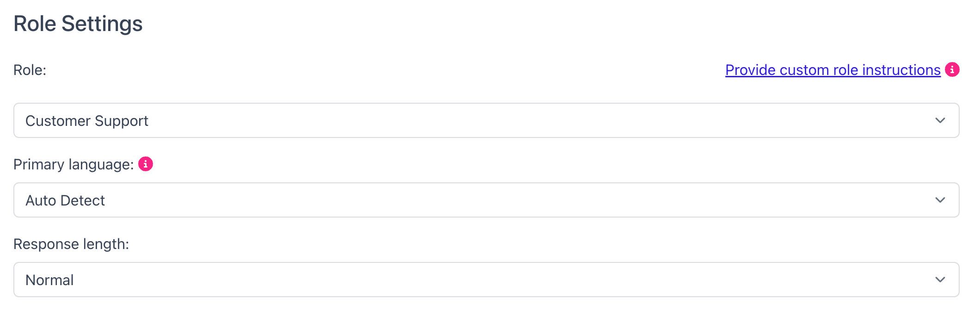Click the pink info icon next to Primary language

click(x=146, y=164)
